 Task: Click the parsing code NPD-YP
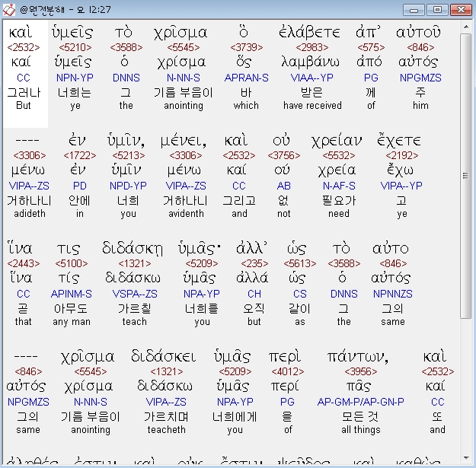[x=128, y=186]
